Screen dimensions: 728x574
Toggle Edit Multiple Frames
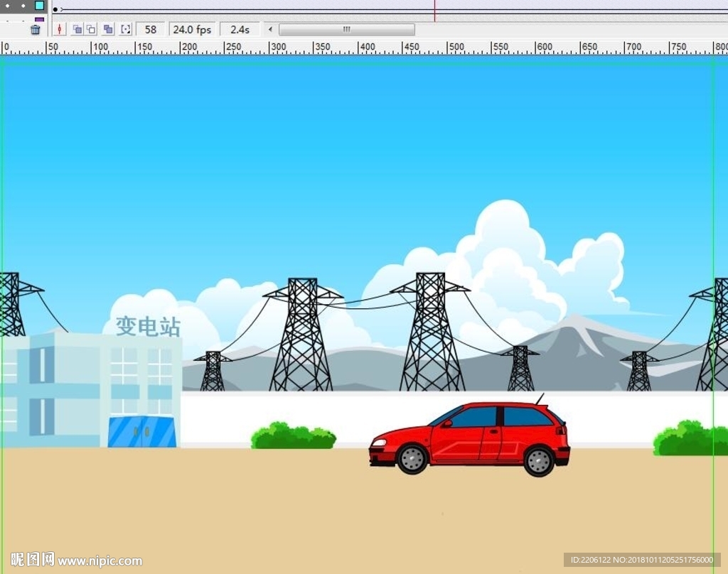[108, 30]
